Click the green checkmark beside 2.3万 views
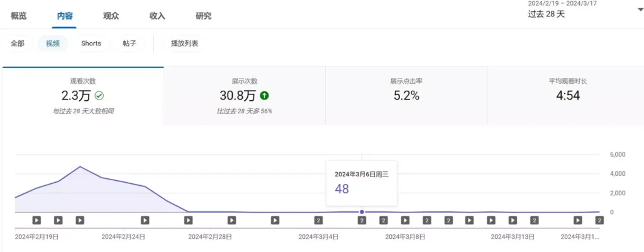The height and width of the screenshot is (252, 644). (x=99, y=96)
